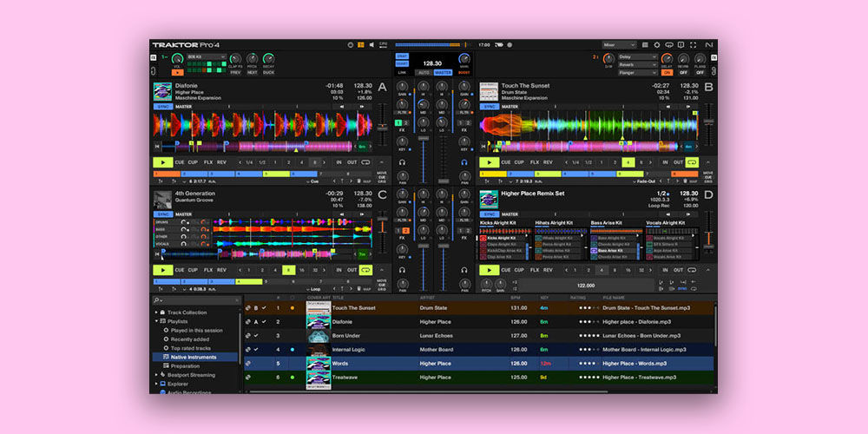Sort browser by BPM column header

click(516, 298)
